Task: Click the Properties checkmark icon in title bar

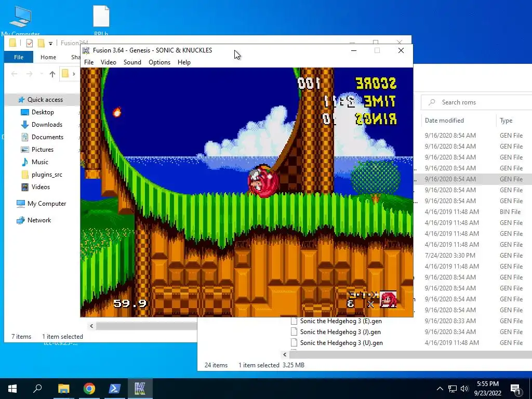Action: click(x=30, y=43)
